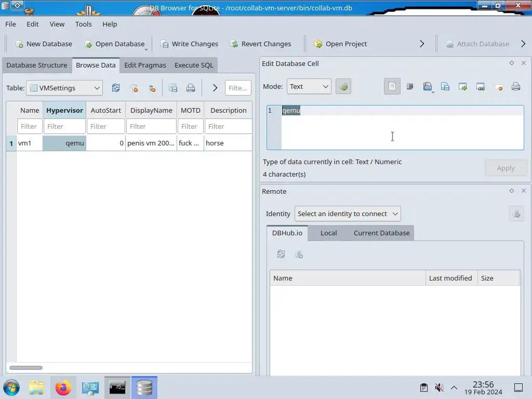Click the export to file icon in cell editor
The height and width of the screenshot is (399, 532).
coord(445,87)
